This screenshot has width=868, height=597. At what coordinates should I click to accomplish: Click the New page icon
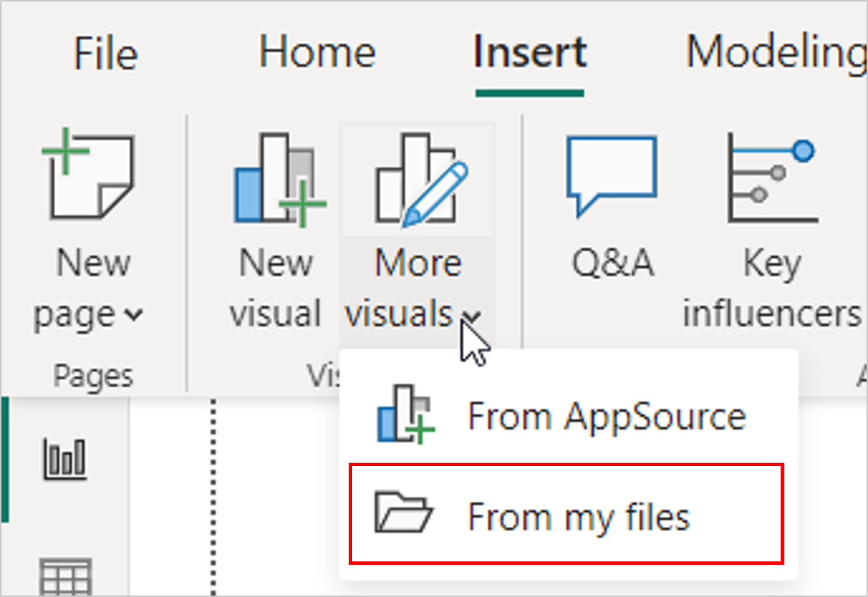pos(89,175)
